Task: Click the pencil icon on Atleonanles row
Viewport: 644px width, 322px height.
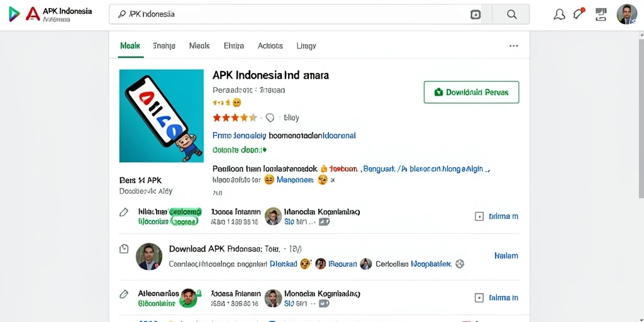Action: coord(124,294)
